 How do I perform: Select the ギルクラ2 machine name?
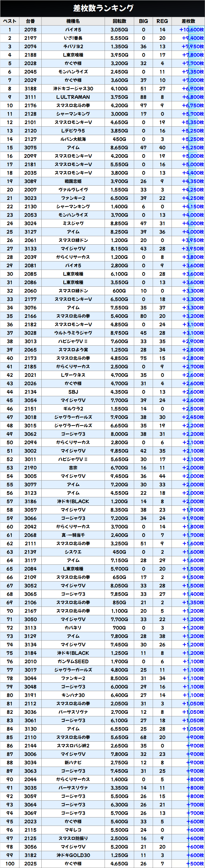(x=73, y=409)
